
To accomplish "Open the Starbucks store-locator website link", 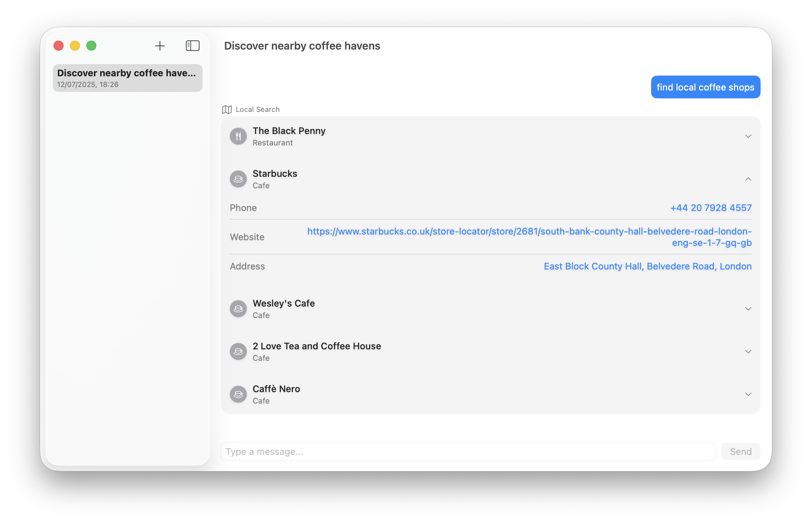I will coord(529,237).
